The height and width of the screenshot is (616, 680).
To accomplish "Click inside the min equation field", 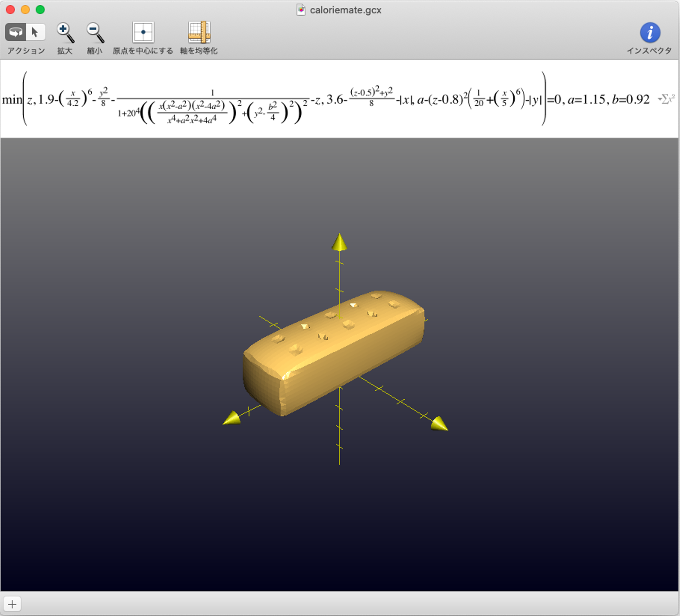I will pyautogui.click(x=283, y=99).
